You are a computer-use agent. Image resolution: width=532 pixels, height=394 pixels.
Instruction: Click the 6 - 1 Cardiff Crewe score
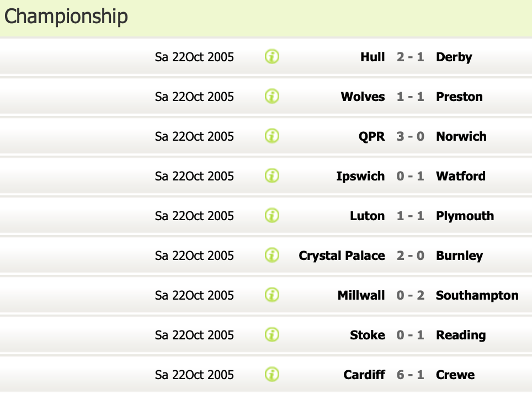click(x=410, y=375)
